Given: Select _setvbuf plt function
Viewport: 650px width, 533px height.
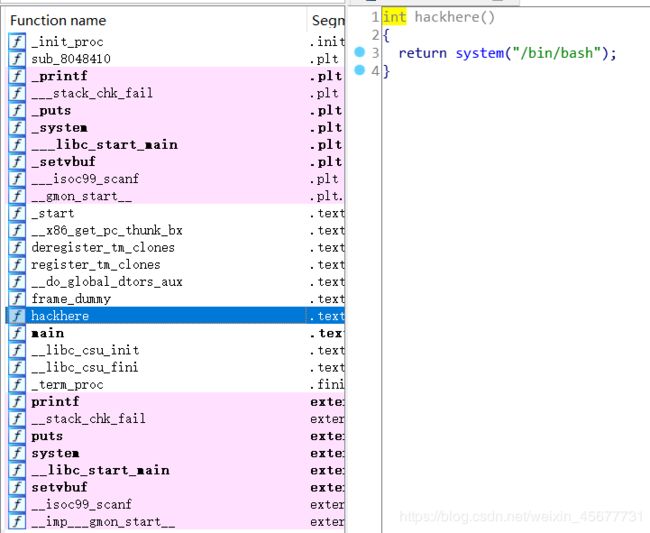Looking at the screenshot, I should point(176,162).
